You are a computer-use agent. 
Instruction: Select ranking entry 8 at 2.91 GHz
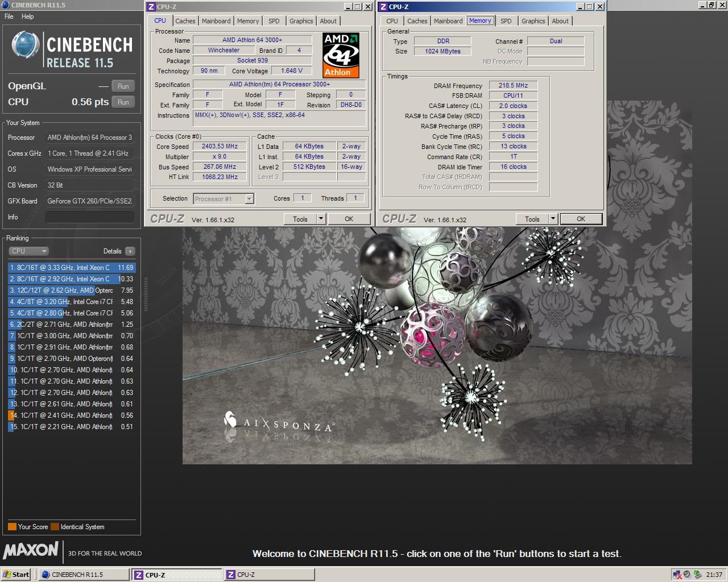point(72,347)
